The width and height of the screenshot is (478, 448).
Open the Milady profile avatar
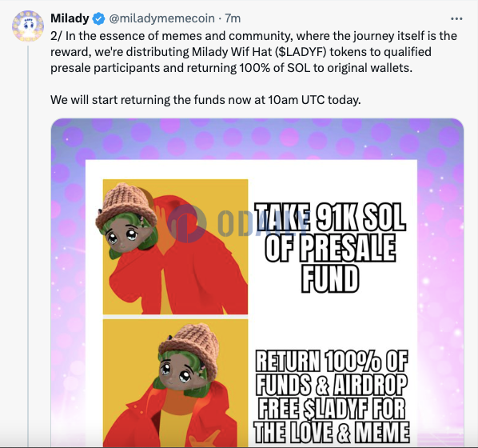point(28,26)
